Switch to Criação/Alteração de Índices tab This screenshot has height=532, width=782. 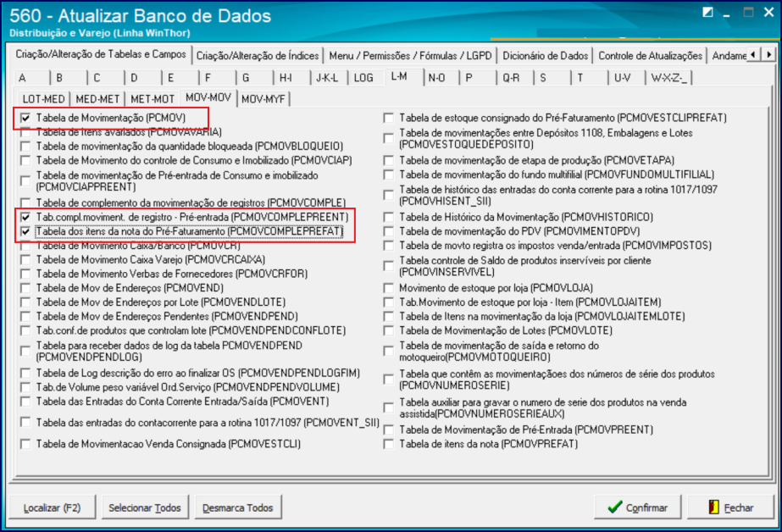point(258,56)
